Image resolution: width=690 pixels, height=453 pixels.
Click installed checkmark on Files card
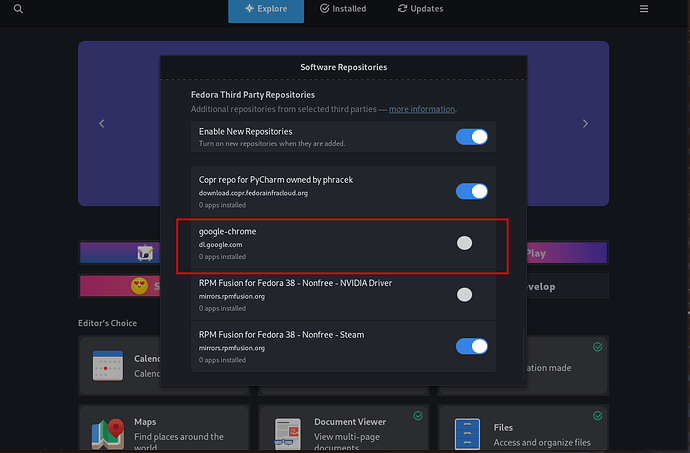coord(597,415)
